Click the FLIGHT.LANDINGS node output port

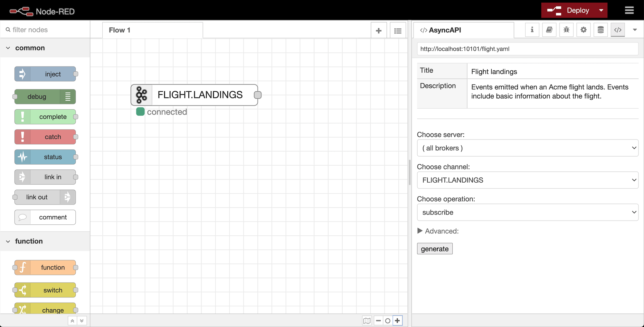click(x=258, y=95)
